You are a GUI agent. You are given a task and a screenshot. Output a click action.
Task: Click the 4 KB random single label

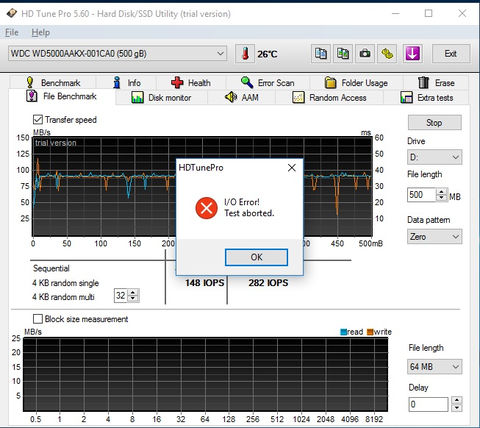(x=66, y=283)
